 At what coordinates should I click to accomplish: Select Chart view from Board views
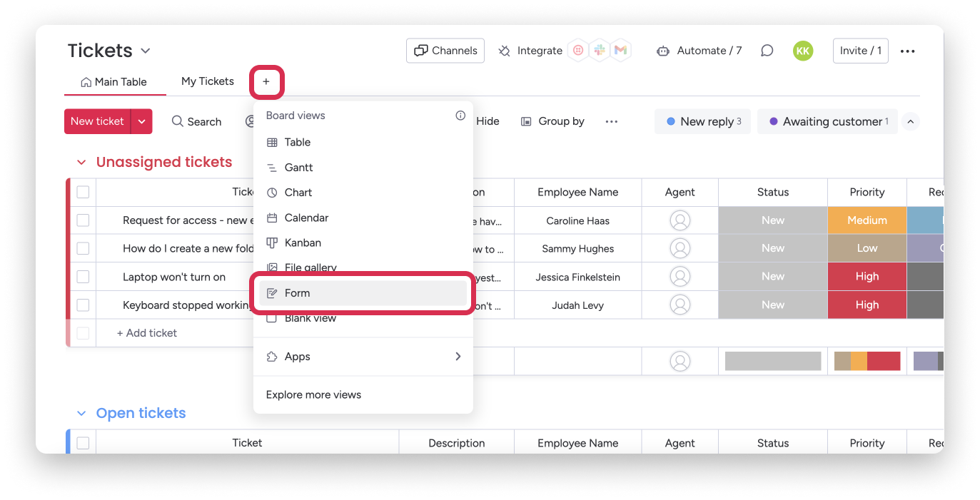(363, 193)
